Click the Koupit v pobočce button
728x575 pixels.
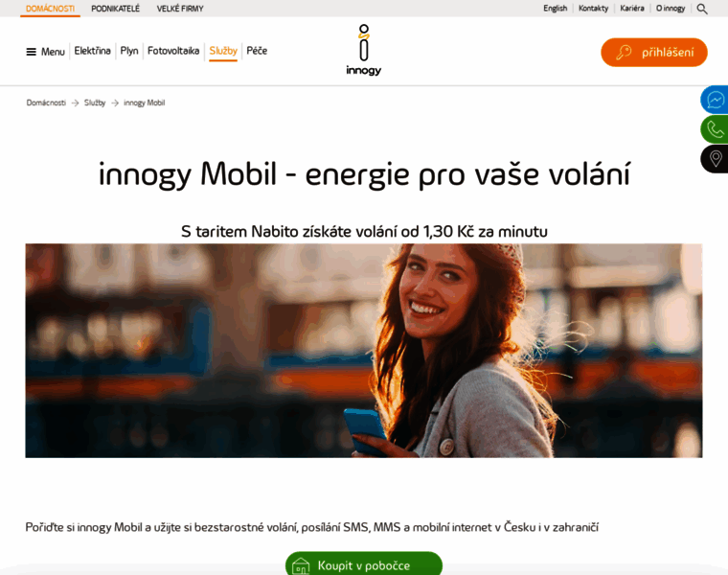[364, 563]
